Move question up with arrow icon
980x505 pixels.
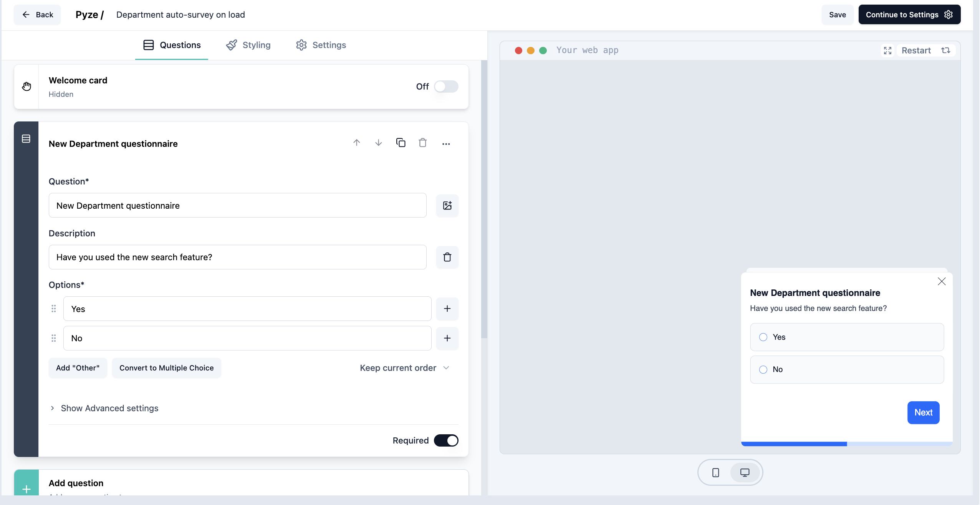click(357, 143)
